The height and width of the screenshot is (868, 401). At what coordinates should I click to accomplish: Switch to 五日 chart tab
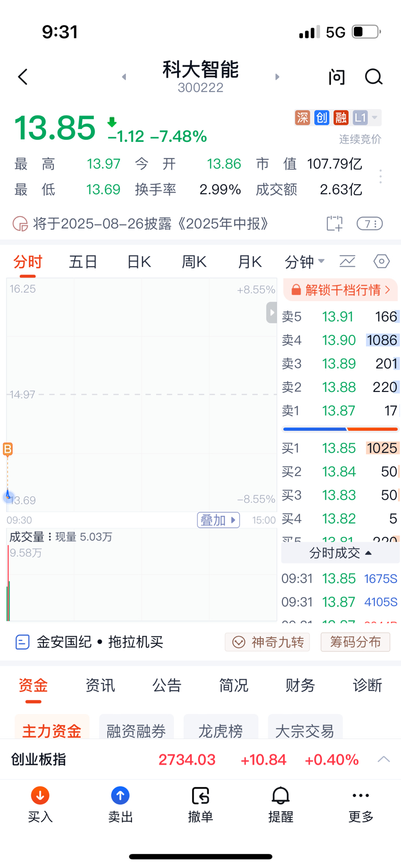(84, 261)
